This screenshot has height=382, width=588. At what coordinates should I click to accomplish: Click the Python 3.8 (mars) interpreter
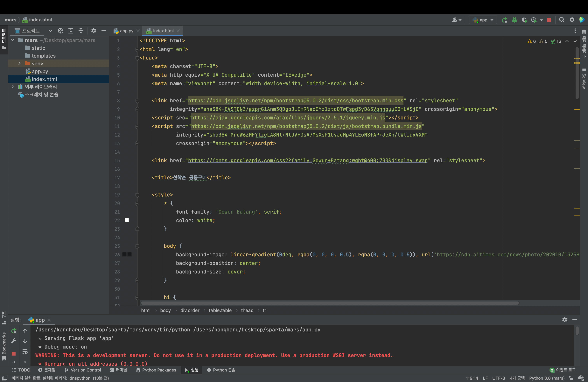[547, 378]
